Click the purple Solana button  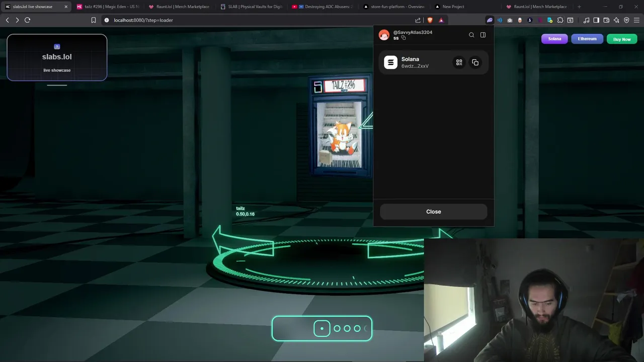tap(554, 39)
